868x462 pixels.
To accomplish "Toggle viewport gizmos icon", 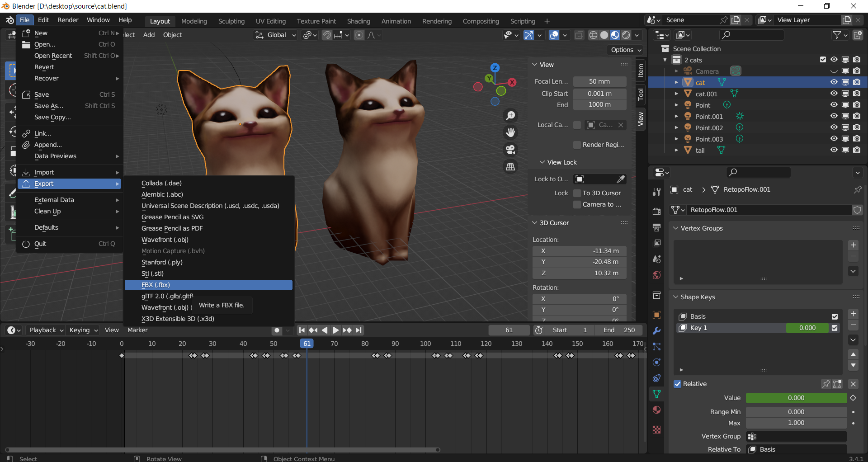I will [x=528, y=35].
